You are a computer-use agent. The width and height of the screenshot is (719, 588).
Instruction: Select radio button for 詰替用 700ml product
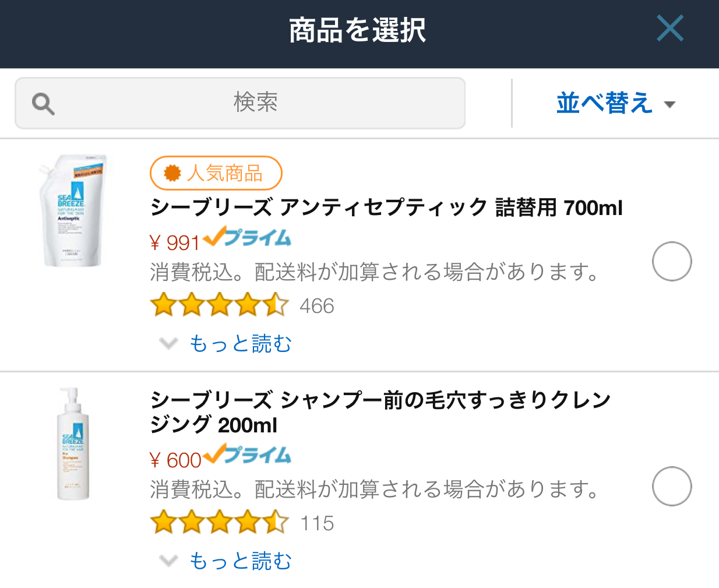click(x=672, y=261)
